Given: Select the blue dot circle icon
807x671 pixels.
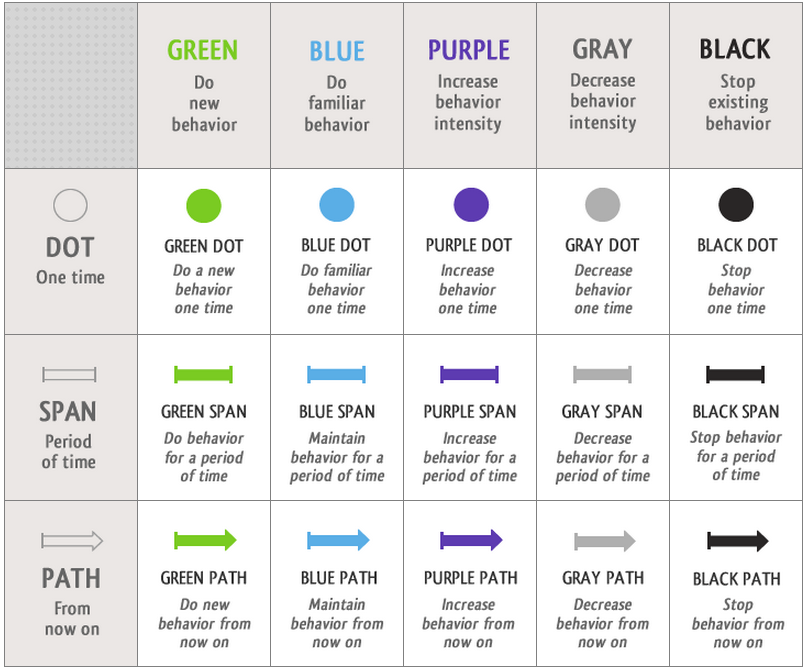Looking at the screenshot, I should [x=337, y=205].
